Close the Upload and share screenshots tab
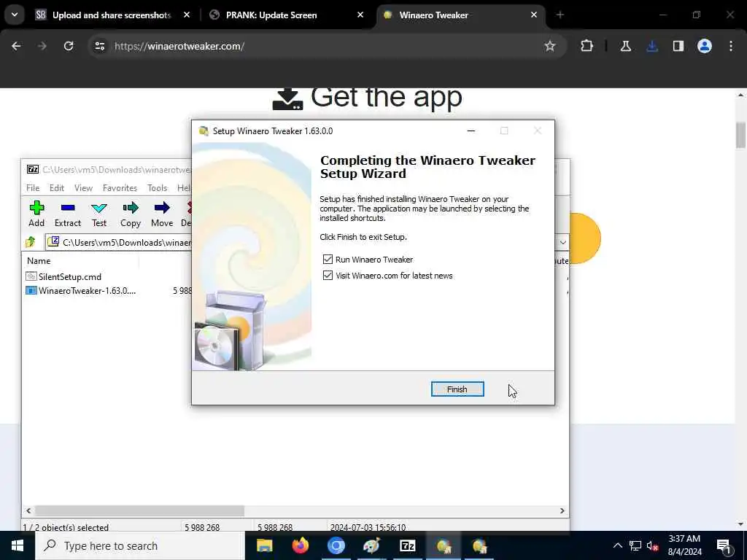Screen dimensions: 747x560 click(187, 15)
